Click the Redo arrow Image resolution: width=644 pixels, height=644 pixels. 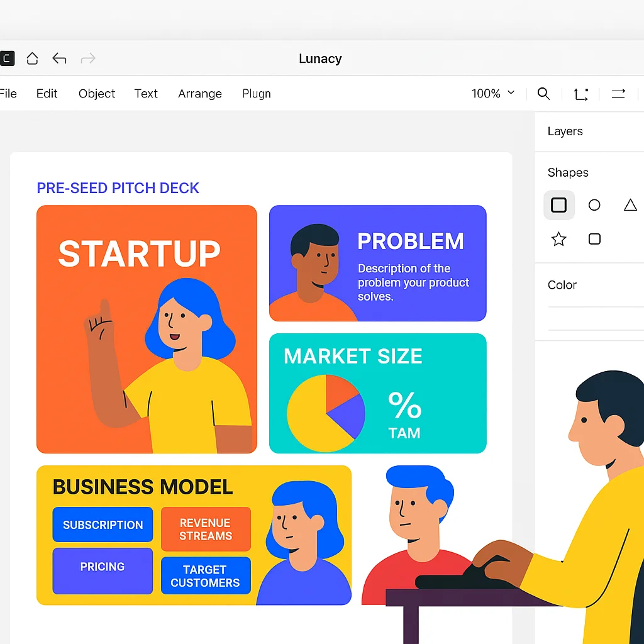pos(88,58)
